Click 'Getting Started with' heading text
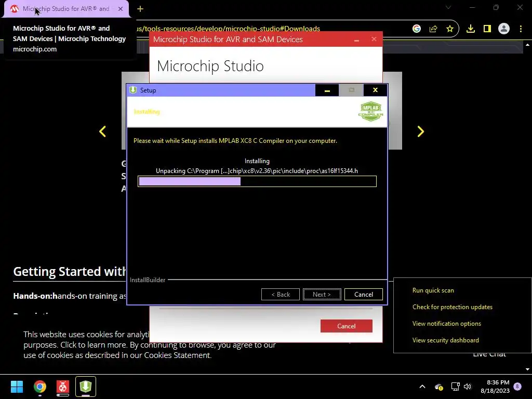The height and width of the screenshot is (399, 532). [x=69, y=271]
